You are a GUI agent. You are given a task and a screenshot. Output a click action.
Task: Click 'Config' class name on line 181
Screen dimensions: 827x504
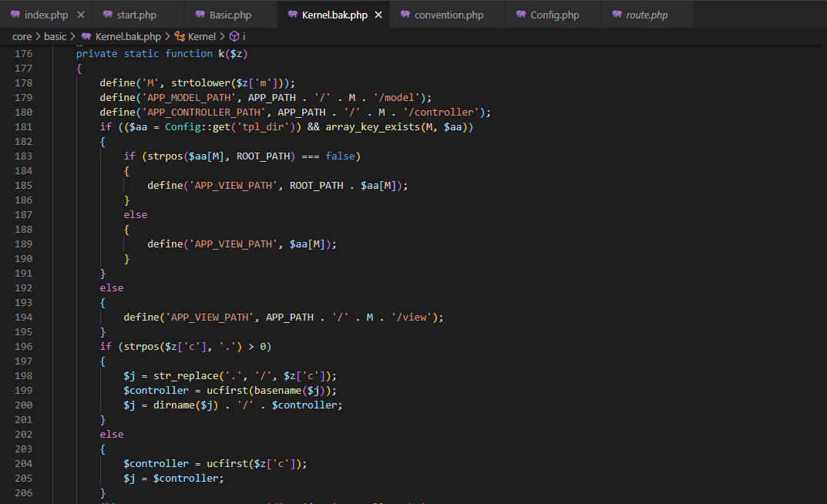[183, 127]
